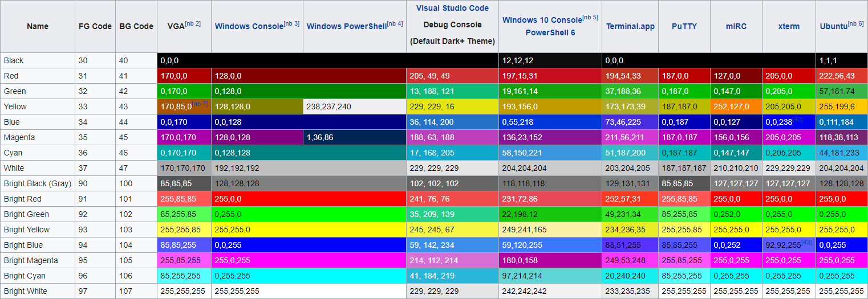
Task: Follow the PuTTY column header link
Action: pyautogui.click(x=684, y=27)
